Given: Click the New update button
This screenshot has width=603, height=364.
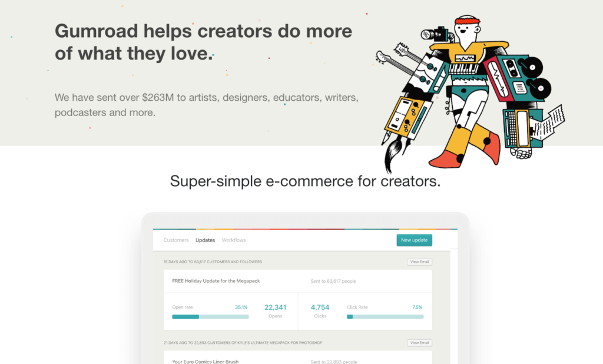Looking at the screenshot, I should click(414, 240).
